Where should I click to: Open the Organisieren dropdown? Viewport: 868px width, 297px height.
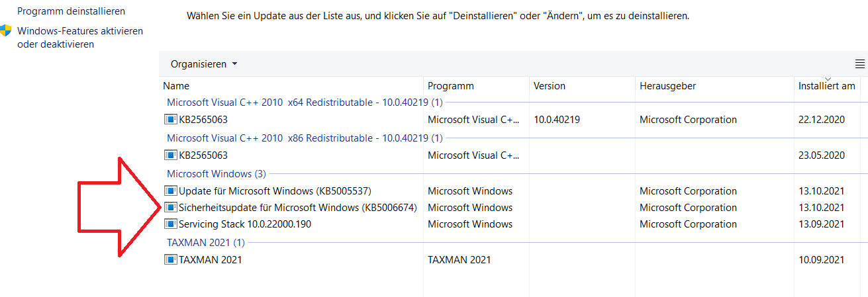pyautogui.click(x=204, y=64)
